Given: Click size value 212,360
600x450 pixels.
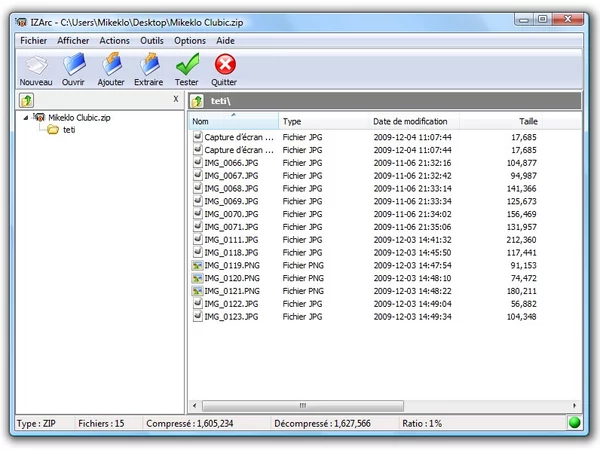Looking at the screenshot, I should pyautogui.click(x=522, y=240).
